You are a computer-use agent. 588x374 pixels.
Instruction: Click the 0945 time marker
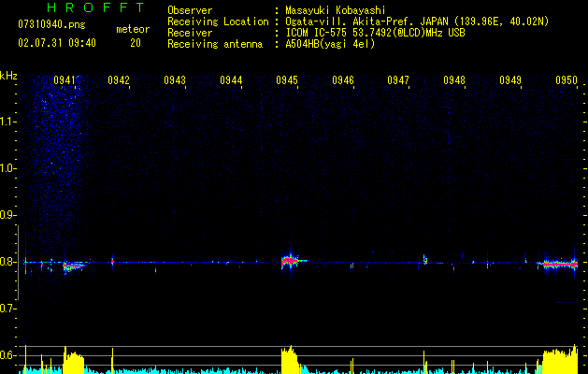(x=287, y=80)
